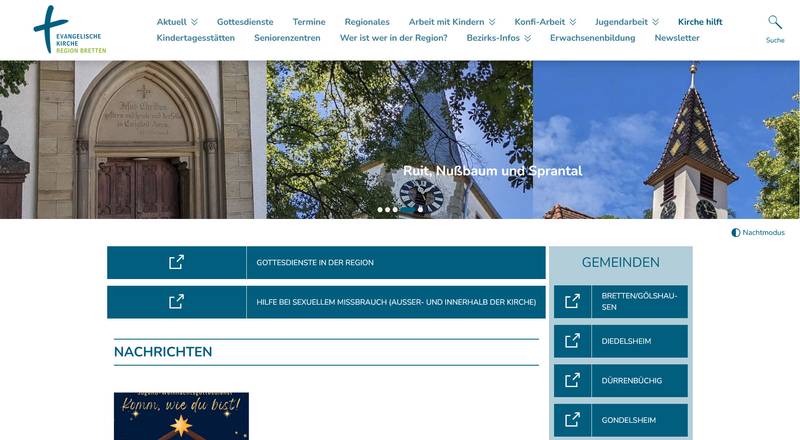Click the NACHRICHTEN heading

click(x=163, y=352)
